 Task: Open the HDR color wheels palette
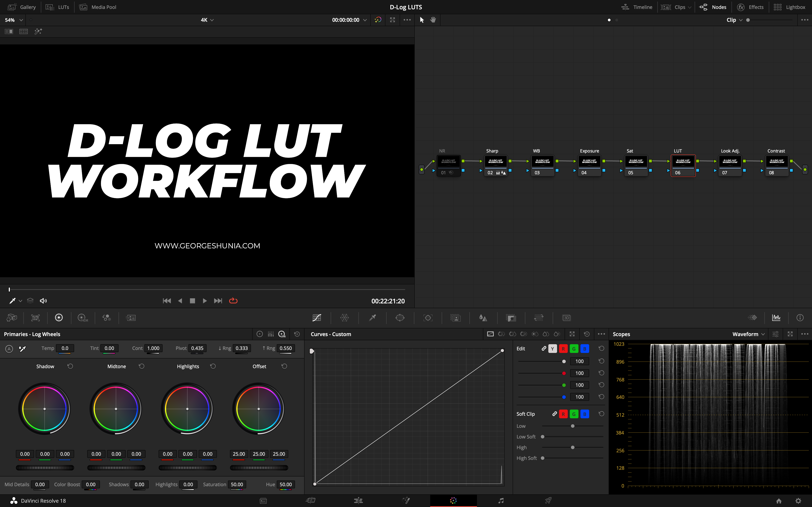click(82, 317)
